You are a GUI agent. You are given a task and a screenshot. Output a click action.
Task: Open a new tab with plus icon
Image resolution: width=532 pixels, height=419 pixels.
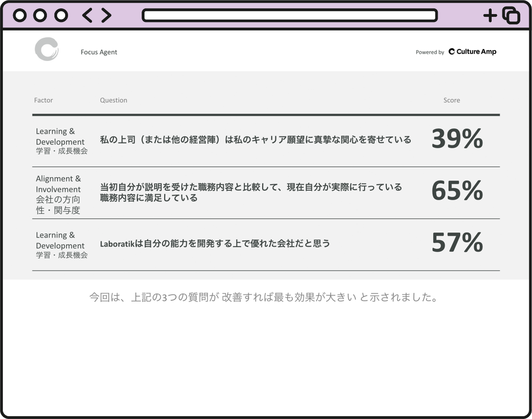[x=490, y=15]
